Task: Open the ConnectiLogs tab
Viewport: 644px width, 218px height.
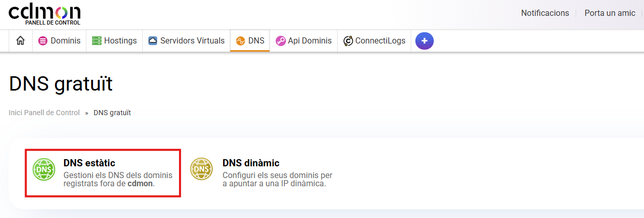Action: [380, 41]
